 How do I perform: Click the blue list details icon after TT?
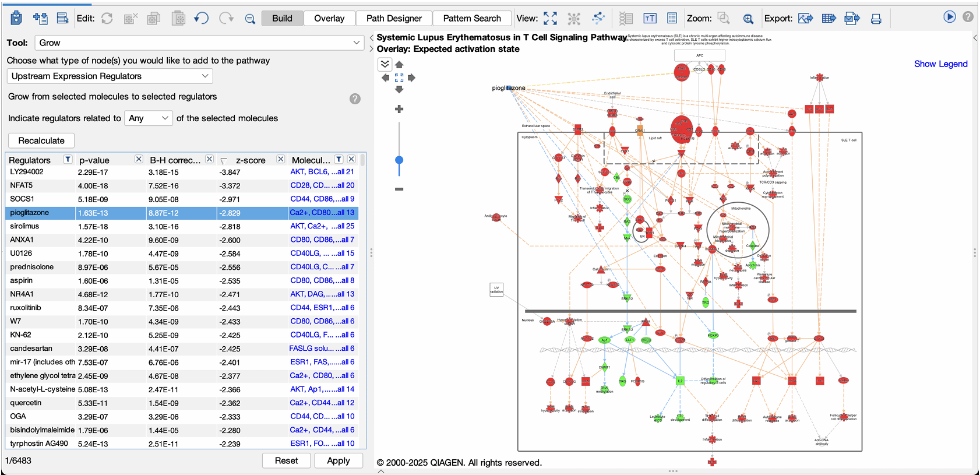pos(672,18)
